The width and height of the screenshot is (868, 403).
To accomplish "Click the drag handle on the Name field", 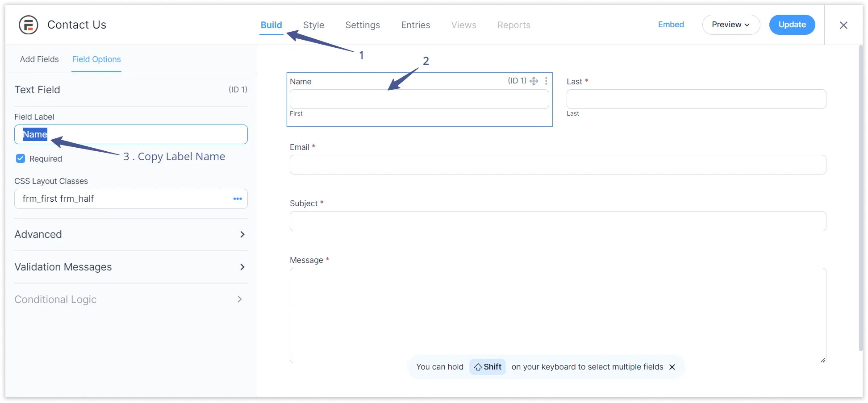I will pos(534,81).
